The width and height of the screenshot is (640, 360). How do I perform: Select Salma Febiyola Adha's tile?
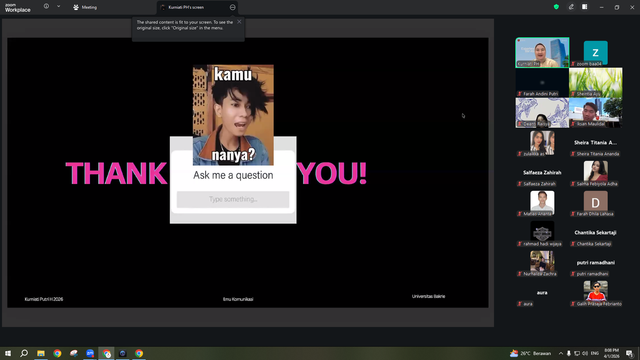click(596, 173)
